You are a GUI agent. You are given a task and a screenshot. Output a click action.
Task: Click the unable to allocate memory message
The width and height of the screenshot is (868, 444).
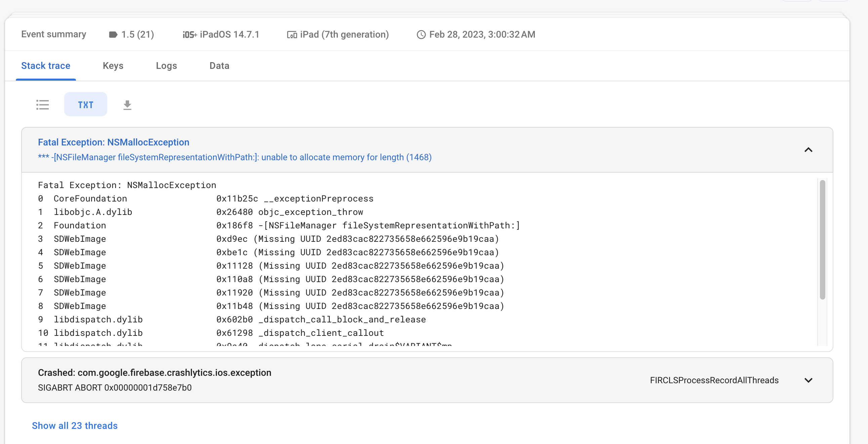click(x=235, y=157)
